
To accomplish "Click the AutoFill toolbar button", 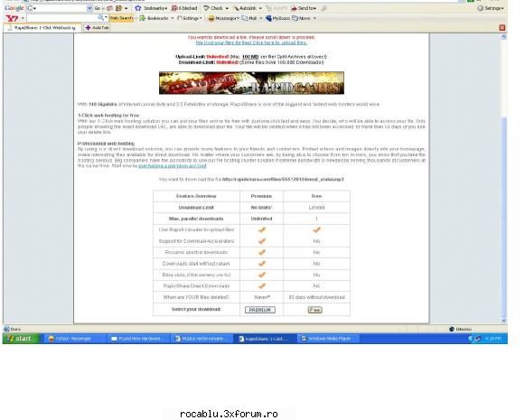I will click(277, 8).
